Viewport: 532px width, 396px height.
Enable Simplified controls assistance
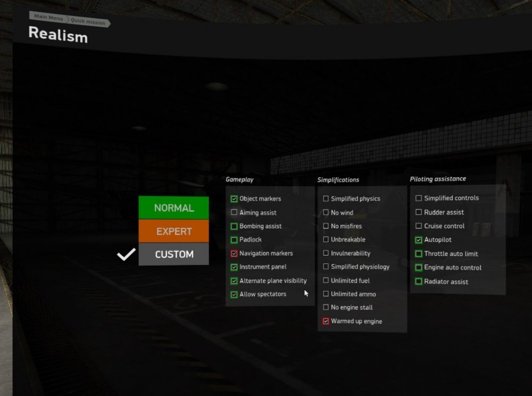point(419,197)
